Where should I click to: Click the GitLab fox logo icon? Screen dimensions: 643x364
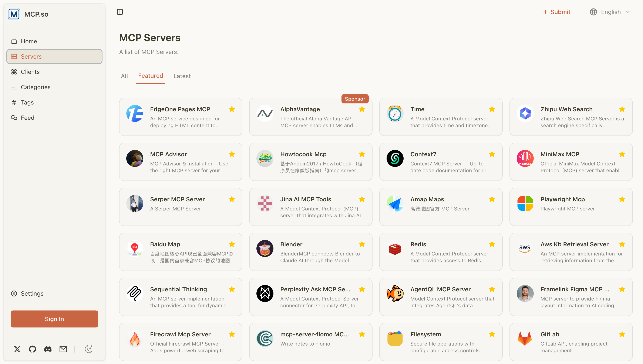coord(525,338)
